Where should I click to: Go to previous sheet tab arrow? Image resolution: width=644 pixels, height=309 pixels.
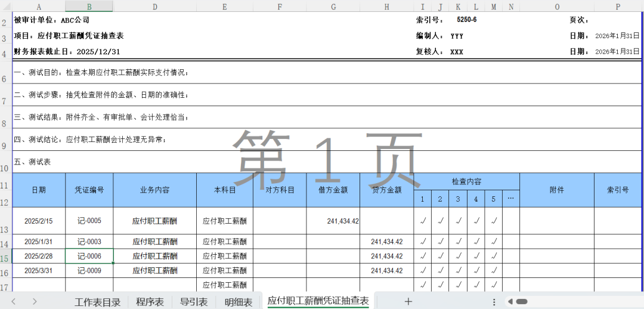click(14, 302)
